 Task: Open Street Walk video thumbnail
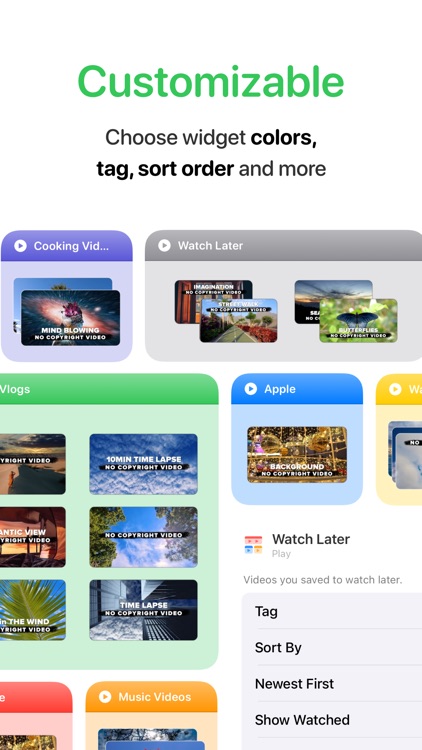pos(238,320)
